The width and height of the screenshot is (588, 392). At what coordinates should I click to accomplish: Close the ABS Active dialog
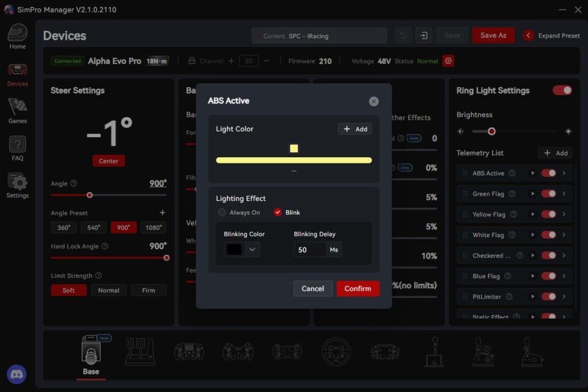(x=374, y=102)
